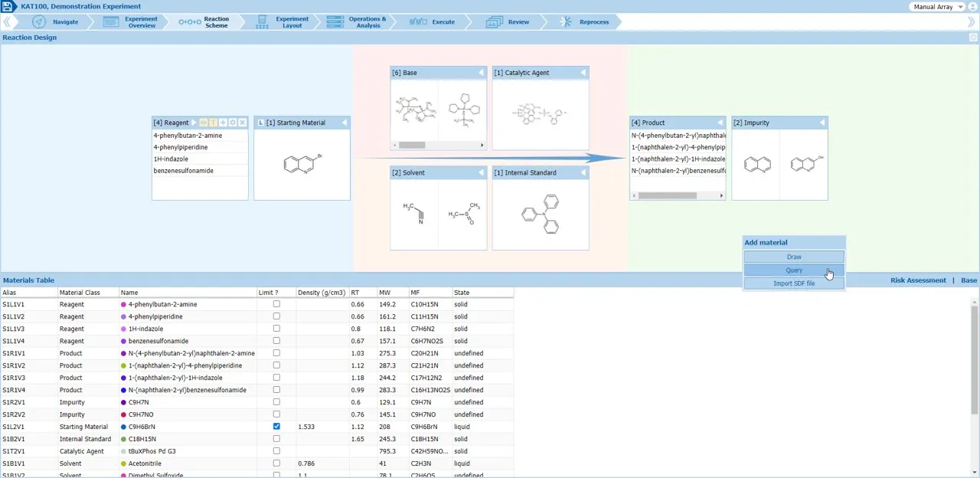The width and height of the screenshot is (980, 478).
Task: Enable the Limit checkbox for Acetonitrile row
Action: 276,463
